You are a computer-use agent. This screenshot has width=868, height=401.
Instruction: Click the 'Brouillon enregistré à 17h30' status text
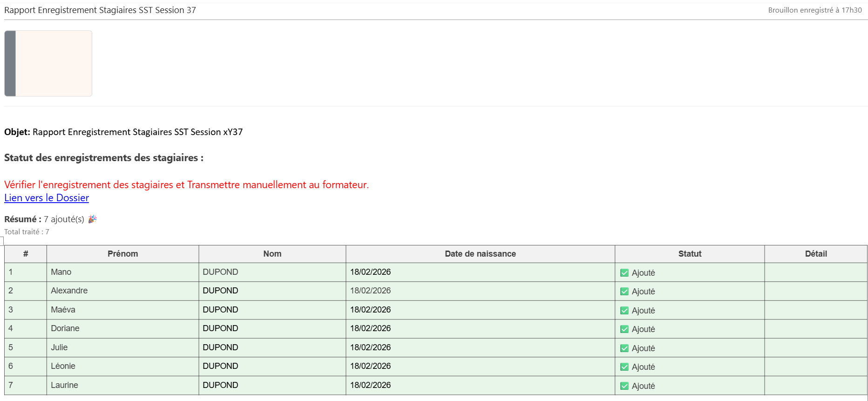pos(815,10)
